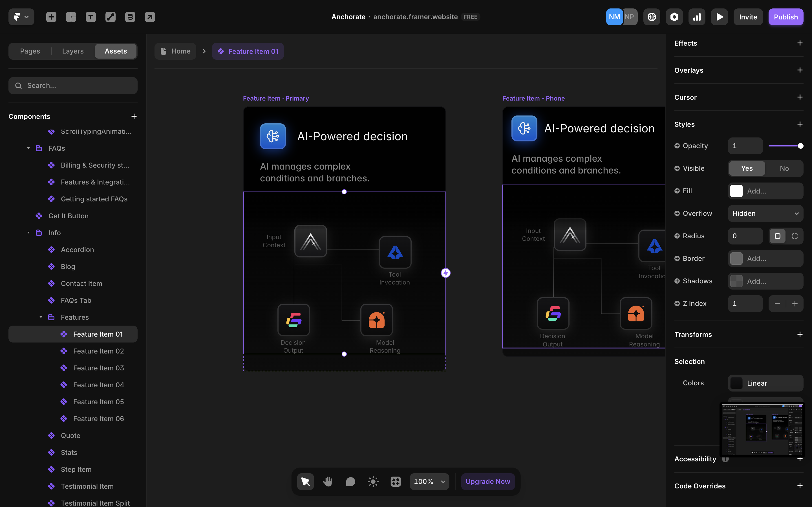Toggle per-corner radius option
812x507 pixels.
tap(795, 236)
